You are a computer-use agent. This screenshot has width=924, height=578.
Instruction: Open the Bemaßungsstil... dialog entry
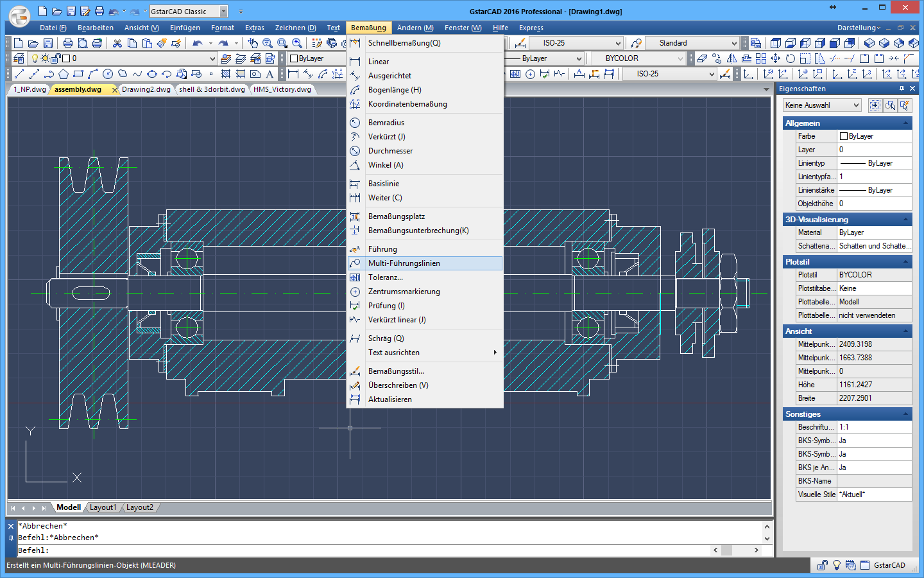pos(425,371)
